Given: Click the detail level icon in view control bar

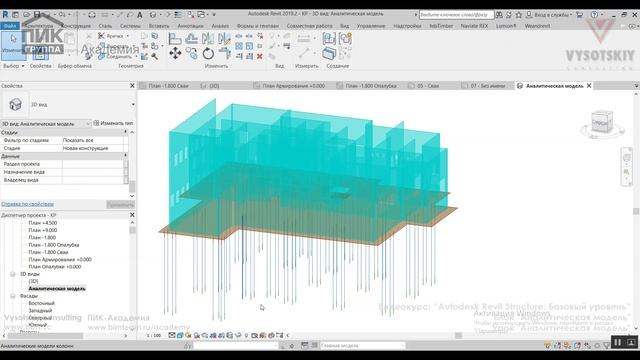Looking at the screenshot, I should coord(172,336).
